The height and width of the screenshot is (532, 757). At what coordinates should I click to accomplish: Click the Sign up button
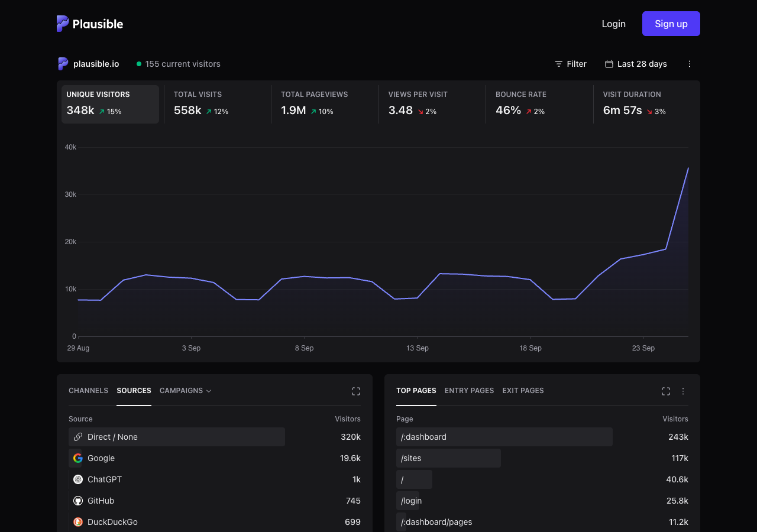[671, 24]
